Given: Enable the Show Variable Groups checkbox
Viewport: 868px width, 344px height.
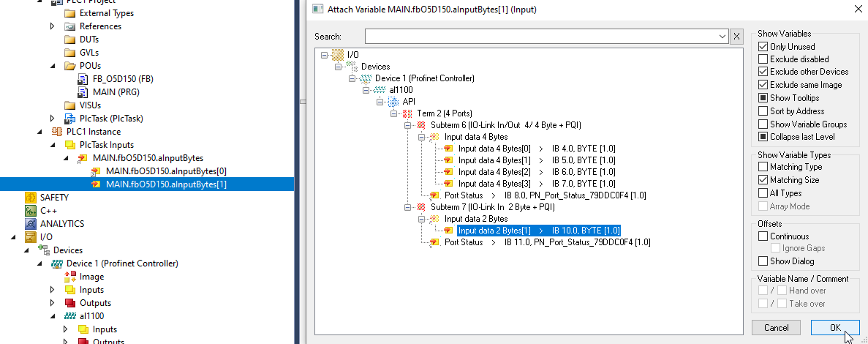Looking at the screenshot, I should [x=763, y=124].
